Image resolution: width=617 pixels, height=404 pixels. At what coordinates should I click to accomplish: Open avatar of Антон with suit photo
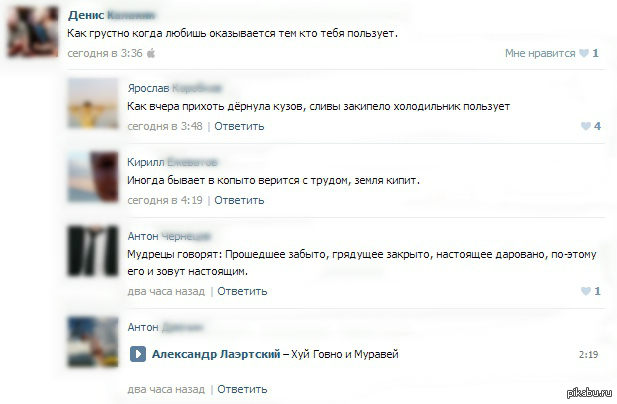coord(93,251)
